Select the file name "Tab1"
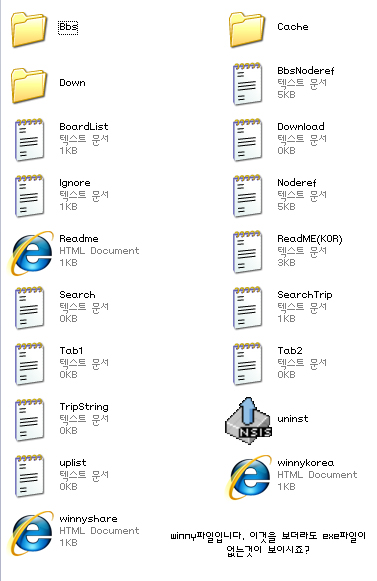This screenshot has height=581, width=377. click(x=71, y=351)
